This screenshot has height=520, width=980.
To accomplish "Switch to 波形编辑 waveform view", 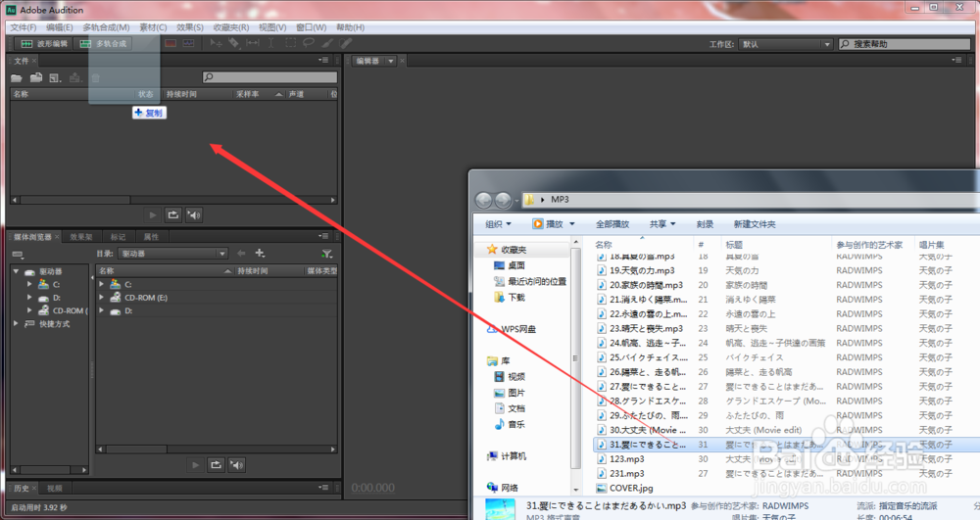I will click(x=44, y=44).
